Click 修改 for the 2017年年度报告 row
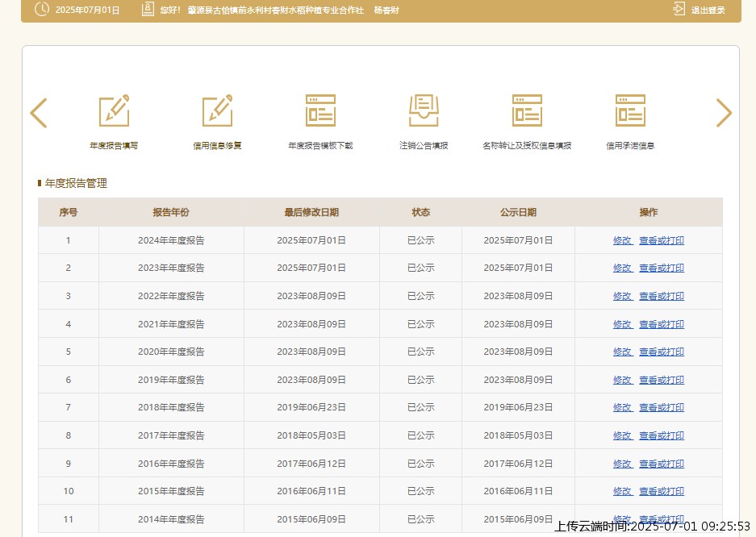 point(622,435)
